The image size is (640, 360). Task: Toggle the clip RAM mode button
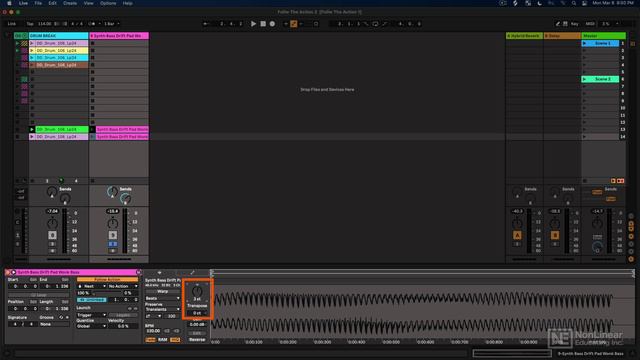tap(162, 340)
